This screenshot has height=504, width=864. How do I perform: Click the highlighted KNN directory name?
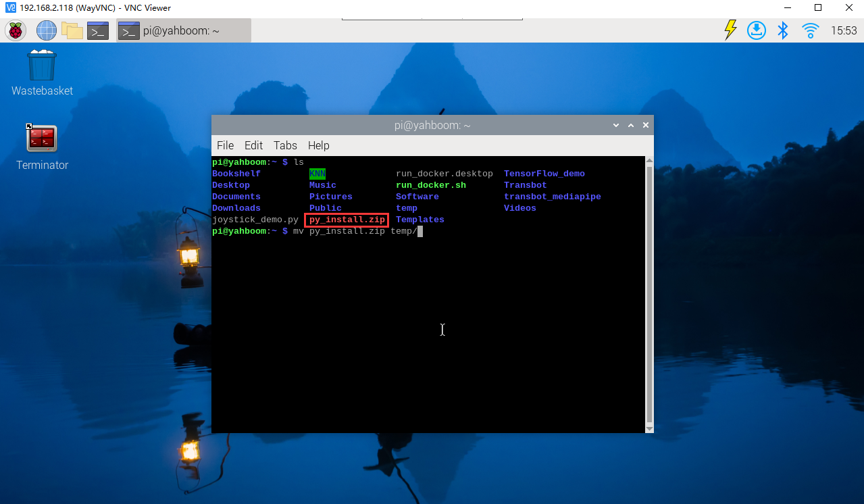click(317, 174)
